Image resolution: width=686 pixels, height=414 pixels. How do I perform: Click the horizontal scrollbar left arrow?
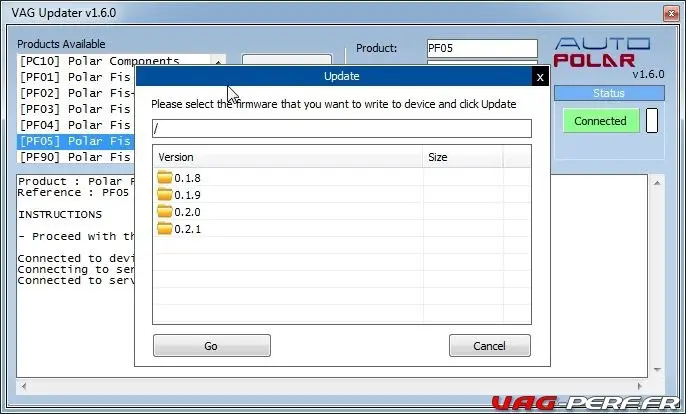tap(24, 386)
